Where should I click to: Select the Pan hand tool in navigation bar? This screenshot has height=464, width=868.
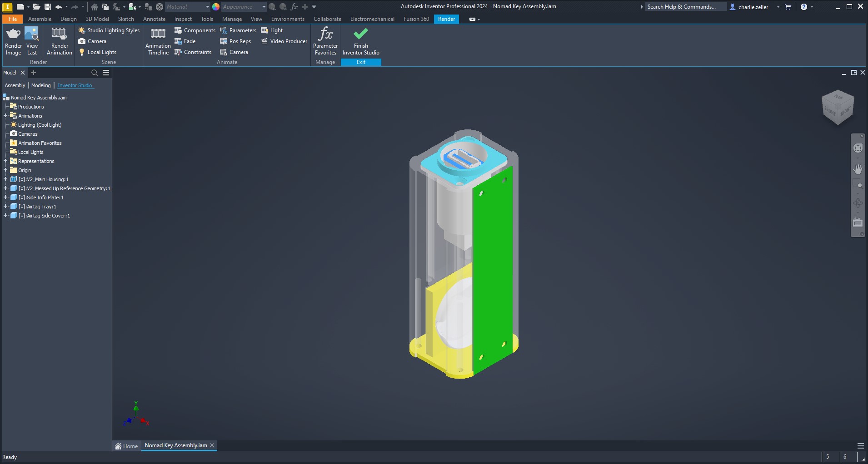pyautogui.click(x=858, y=169)
